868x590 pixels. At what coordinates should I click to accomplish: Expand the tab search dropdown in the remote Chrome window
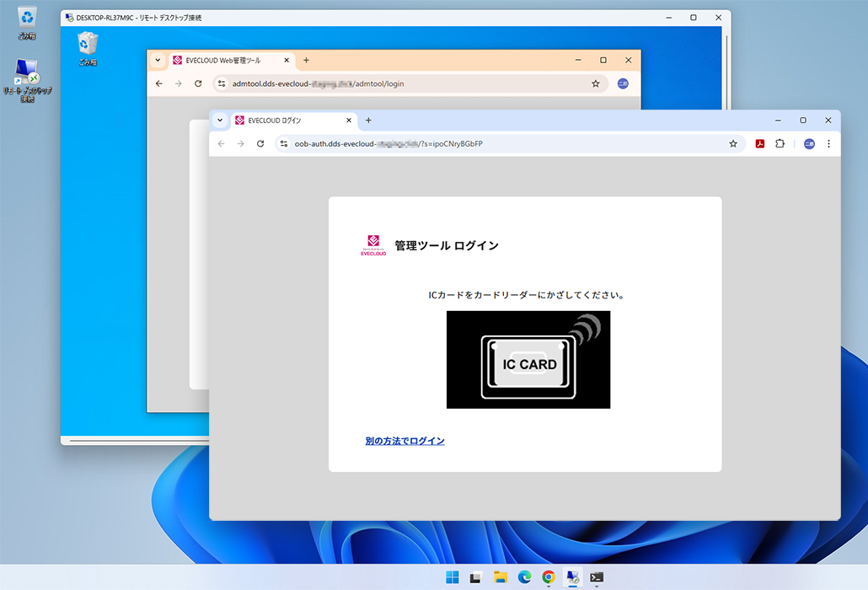(x=158, y=61)
